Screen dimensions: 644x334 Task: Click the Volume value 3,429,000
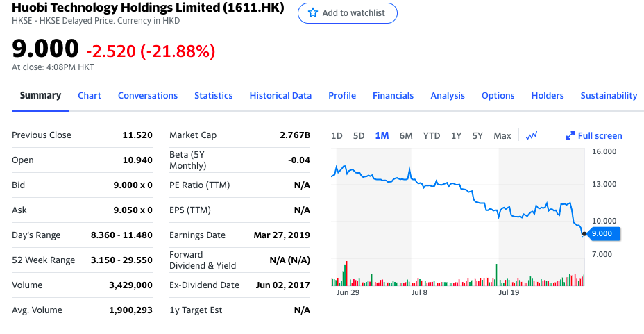pos(130,285)
